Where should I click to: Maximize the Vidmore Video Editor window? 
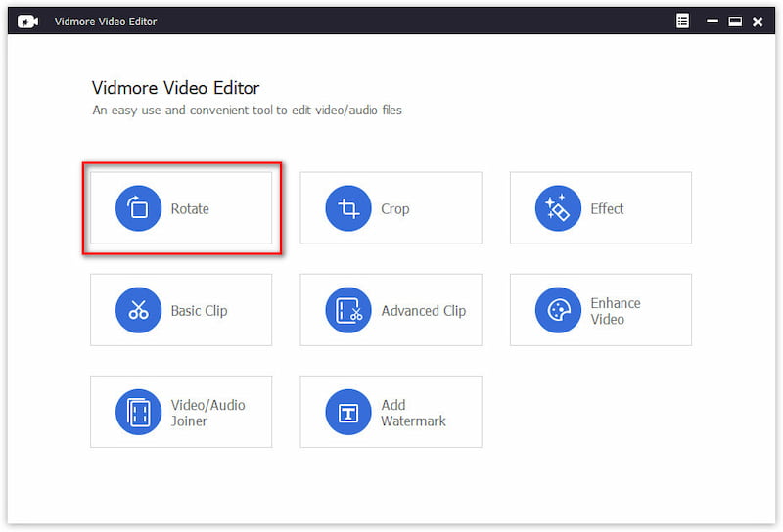[x=734, y=22]
